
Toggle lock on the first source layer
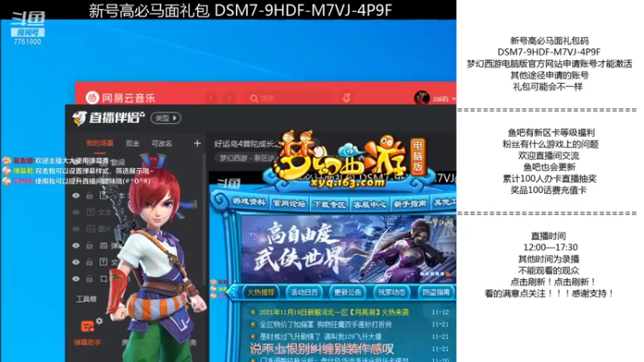(x=89, y=195)
